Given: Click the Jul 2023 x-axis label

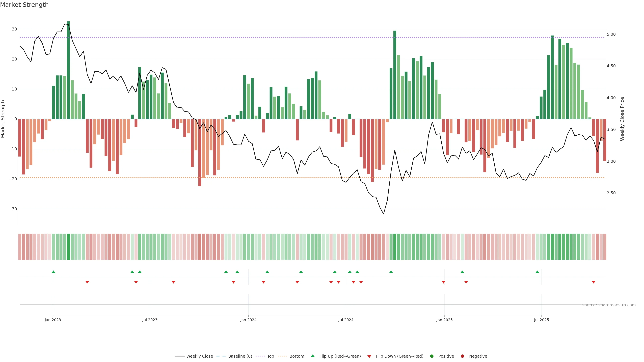Looking at the screenshot, I should click(150, 320).
